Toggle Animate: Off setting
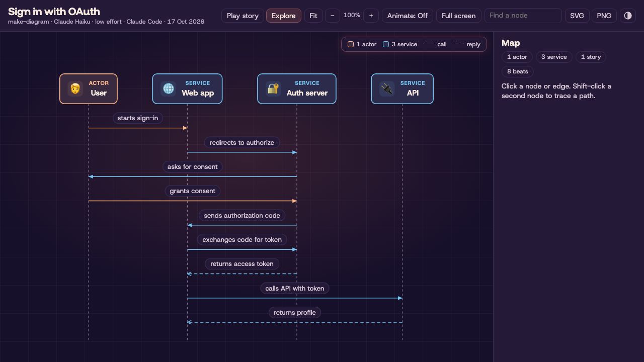The image size is (644, 362). [x=408, y=16]
